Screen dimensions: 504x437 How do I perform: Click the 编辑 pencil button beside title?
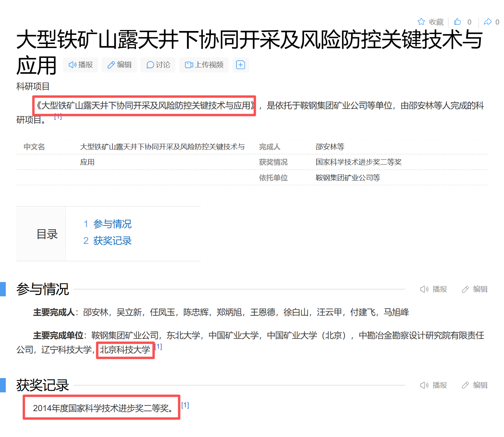(x=119, y=65)
